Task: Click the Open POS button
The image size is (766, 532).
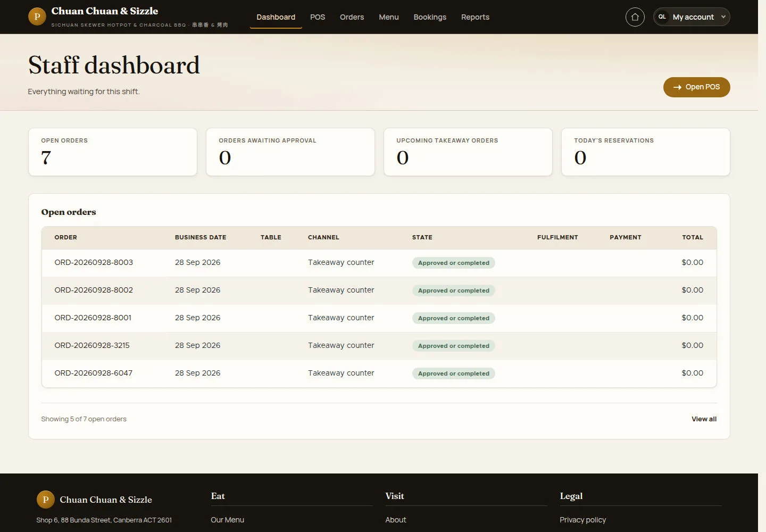Action: tap(696, 87)
